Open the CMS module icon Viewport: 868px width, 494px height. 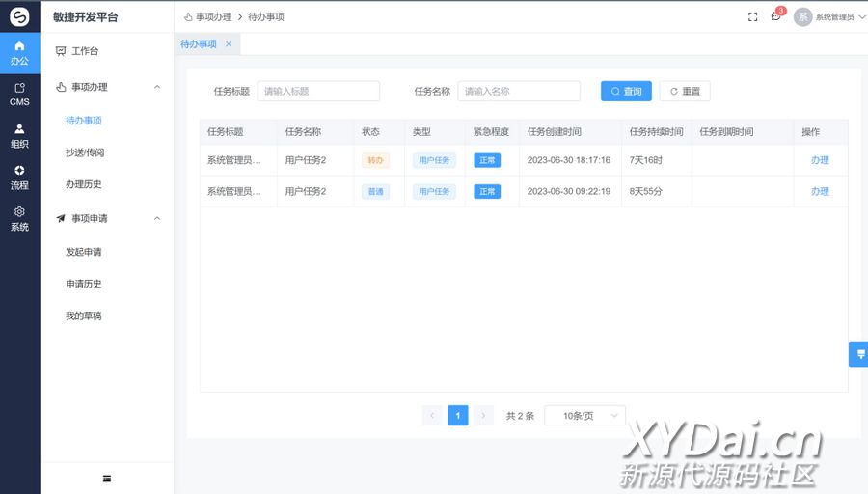(19, 94)
